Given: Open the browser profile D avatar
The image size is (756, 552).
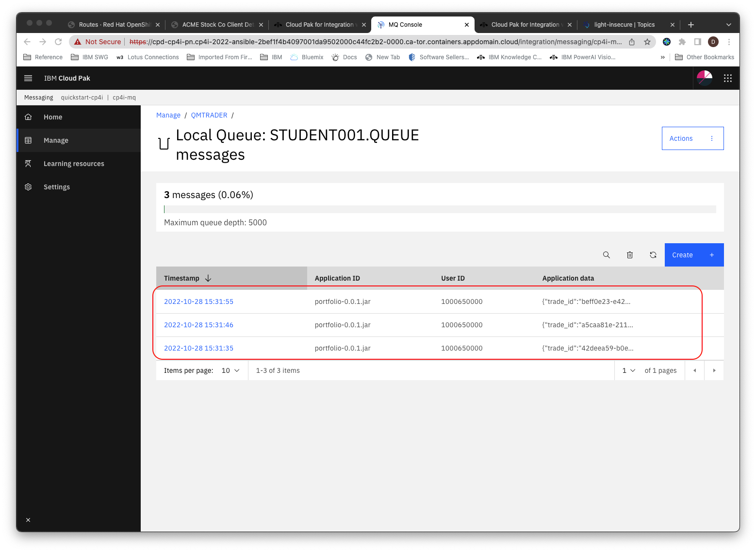Looking at the screenshot, I should tap(713, 42).
